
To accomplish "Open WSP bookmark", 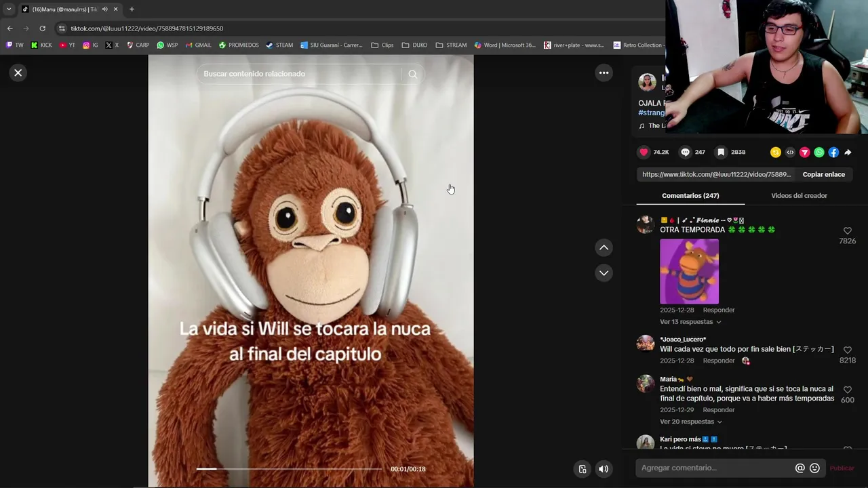I will (167, 45).
